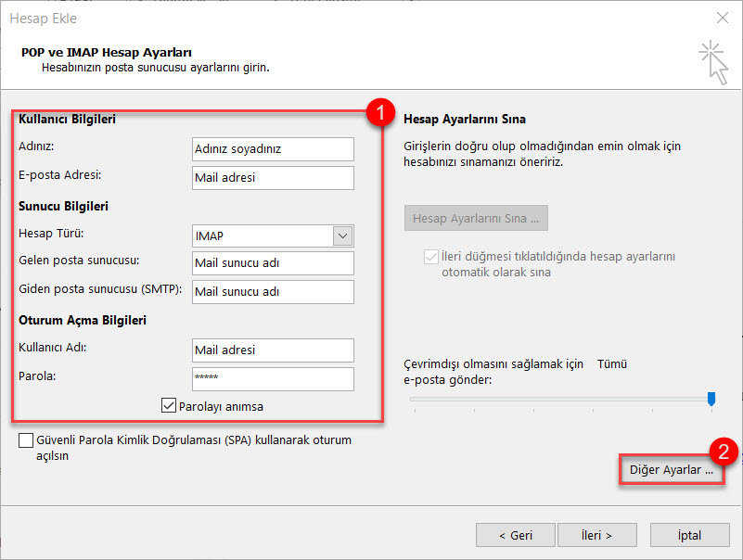The image size is (743, 560).
Task: Cancel with the İptal button
Action: 689,535
